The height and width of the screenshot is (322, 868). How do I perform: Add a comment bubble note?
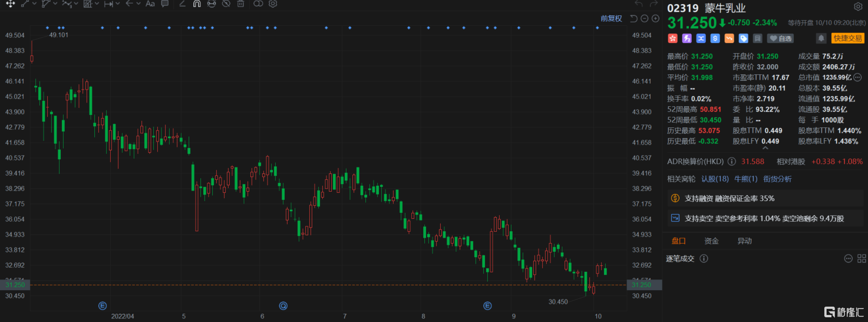[165, 4]
